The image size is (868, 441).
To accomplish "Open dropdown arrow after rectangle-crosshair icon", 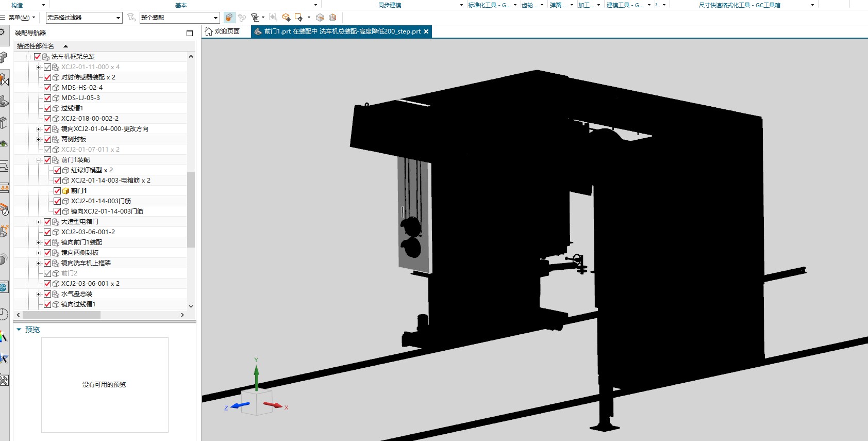I will click(309, 18).
